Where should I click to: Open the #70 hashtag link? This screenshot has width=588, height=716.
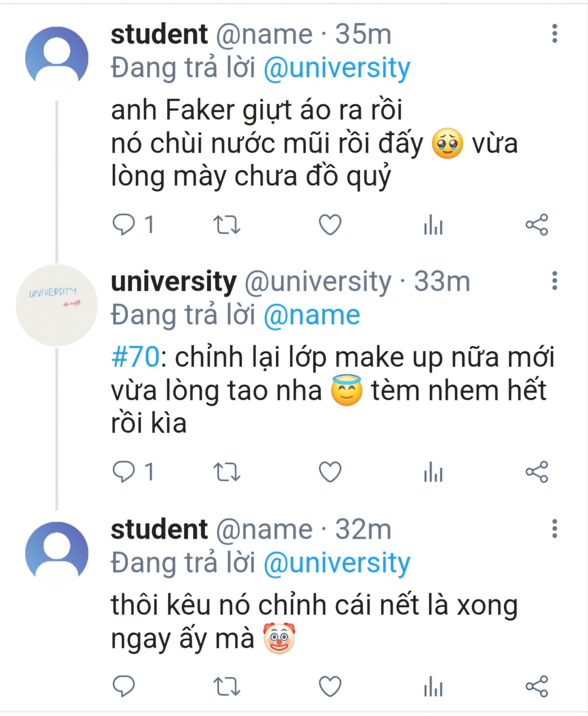pyautogui.click(x=135, y=357)
